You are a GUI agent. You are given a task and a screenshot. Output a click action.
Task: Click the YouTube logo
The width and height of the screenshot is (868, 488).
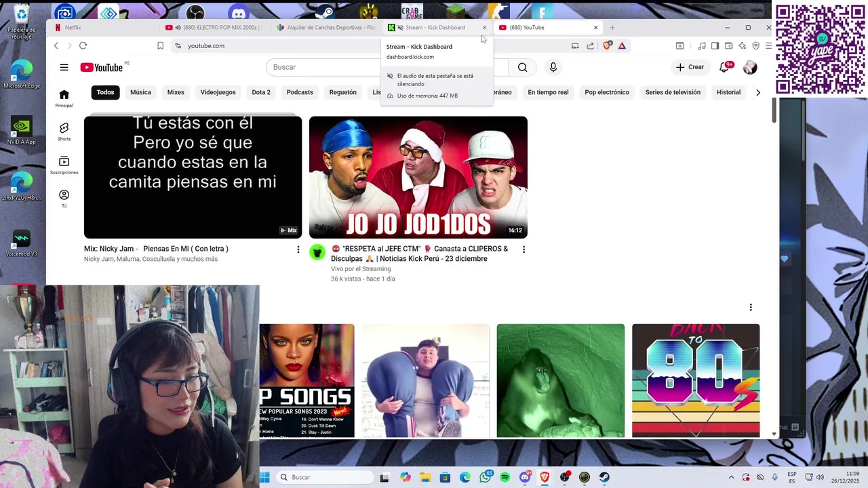point(102,67)
